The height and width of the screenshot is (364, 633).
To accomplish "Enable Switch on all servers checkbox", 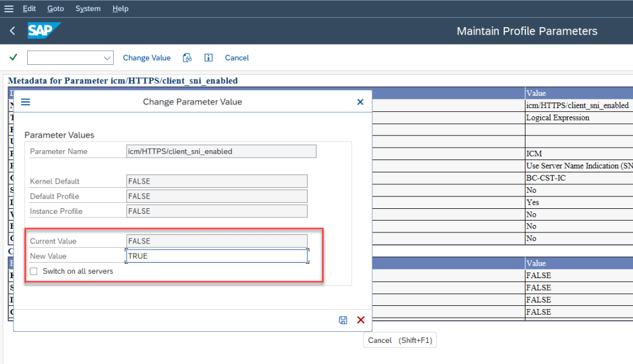I will click(x=34, y=271).
